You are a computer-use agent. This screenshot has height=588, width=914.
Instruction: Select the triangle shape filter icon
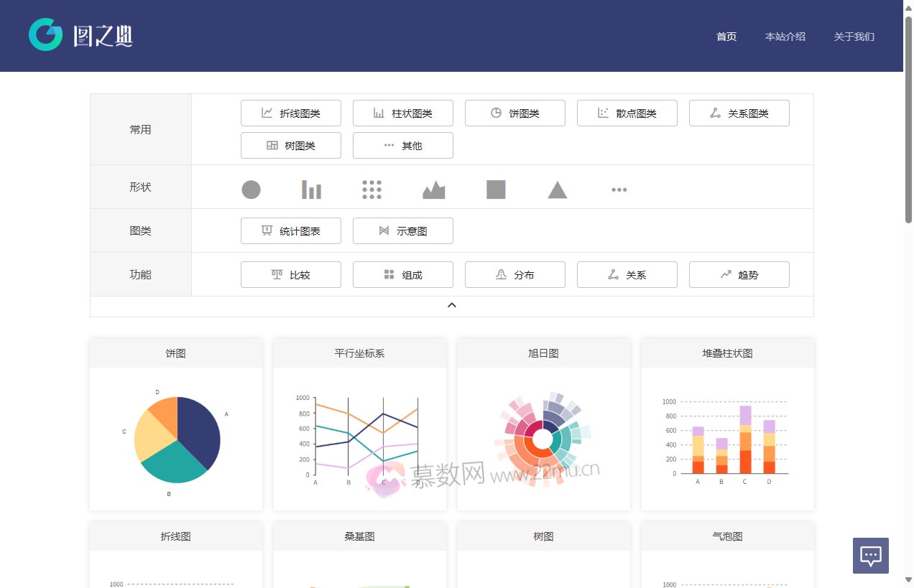(x=557, y=189)
